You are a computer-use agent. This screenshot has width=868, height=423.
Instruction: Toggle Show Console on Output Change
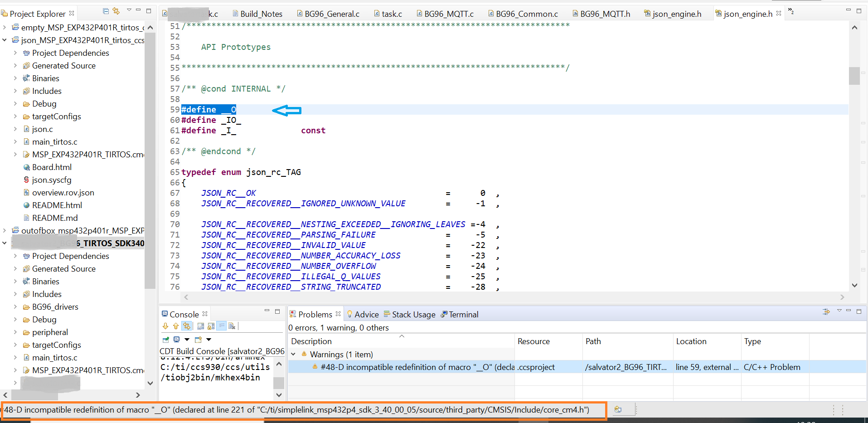(x=187, y=326)
